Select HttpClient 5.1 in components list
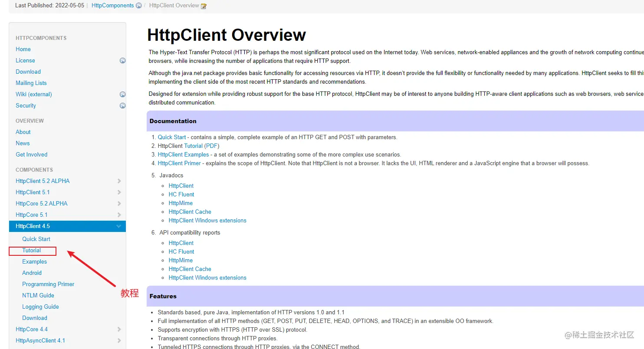The width and height of the screenshot is (644, 349). [x=33, y=192]
